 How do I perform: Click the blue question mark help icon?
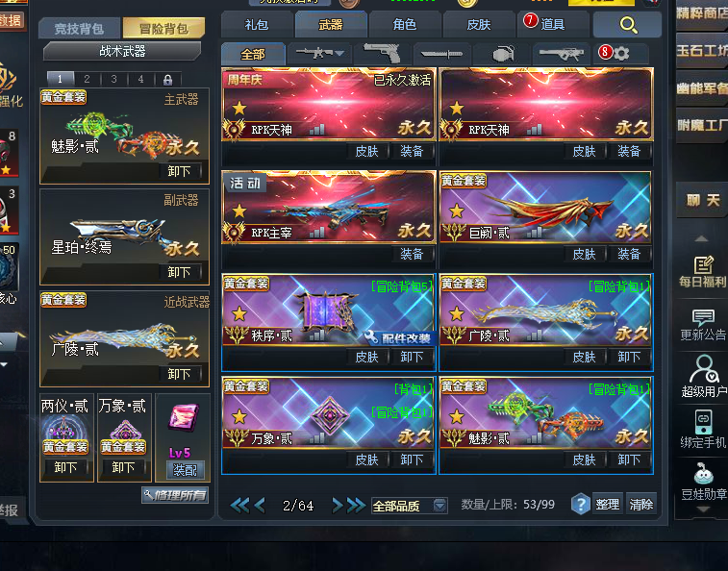580,504
